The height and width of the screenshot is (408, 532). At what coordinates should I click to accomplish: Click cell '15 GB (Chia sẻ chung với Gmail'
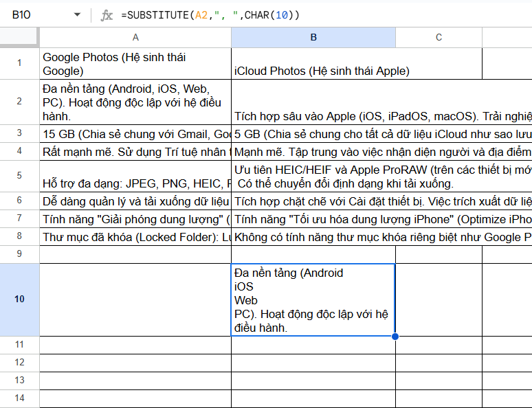pyautogui.click(x=135, y=134)
